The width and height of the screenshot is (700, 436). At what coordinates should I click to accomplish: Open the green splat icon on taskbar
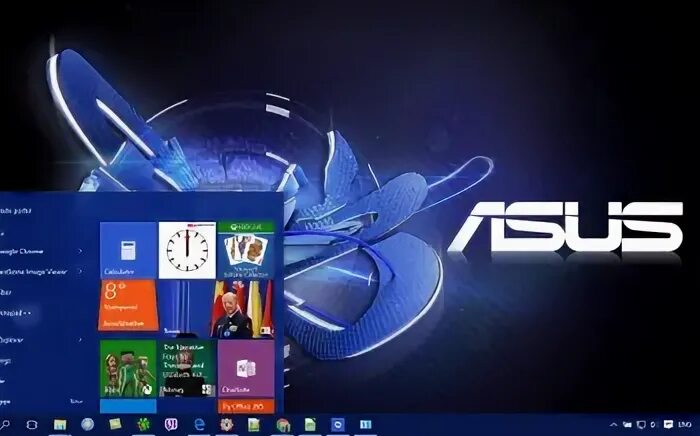[x=143, y=424]
